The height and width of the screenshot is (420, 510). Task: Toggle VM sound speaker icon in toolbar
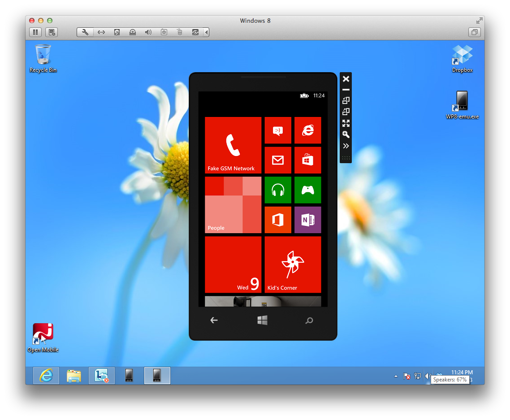148,32
